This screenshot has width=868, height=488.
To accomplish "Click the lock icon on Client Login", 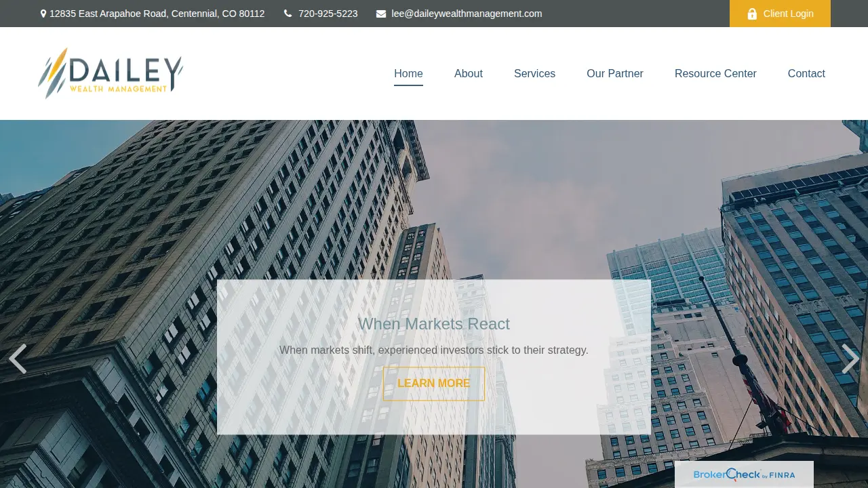I will [x=752, y=14].
